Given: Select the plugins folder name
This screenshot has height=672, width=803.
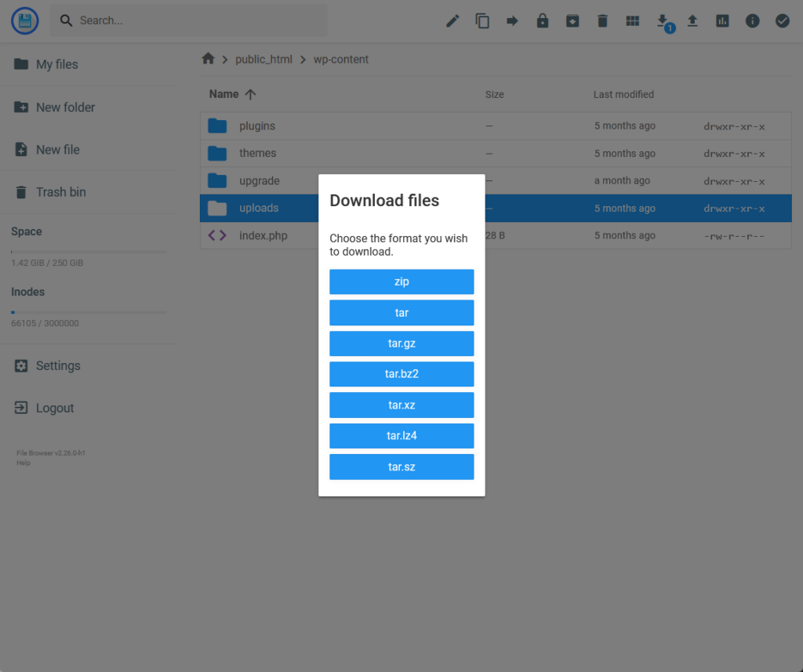Looking at the screenshot, I should pos(257,126).
